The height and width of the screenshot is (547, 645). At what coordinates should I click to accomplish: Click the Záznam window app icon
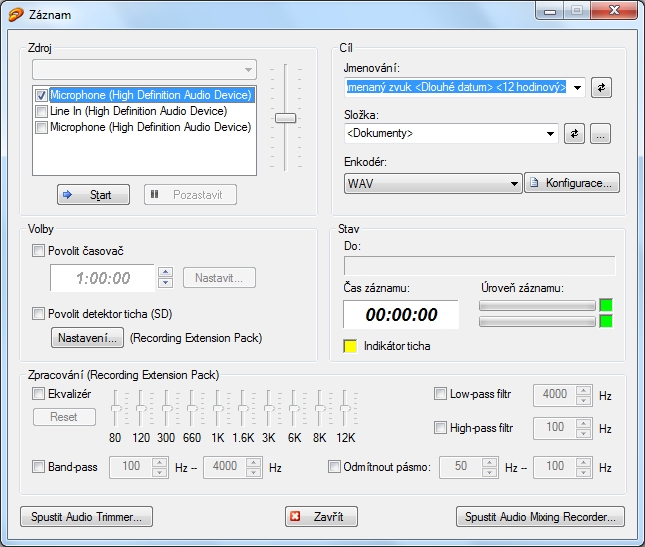pos(16,15)
